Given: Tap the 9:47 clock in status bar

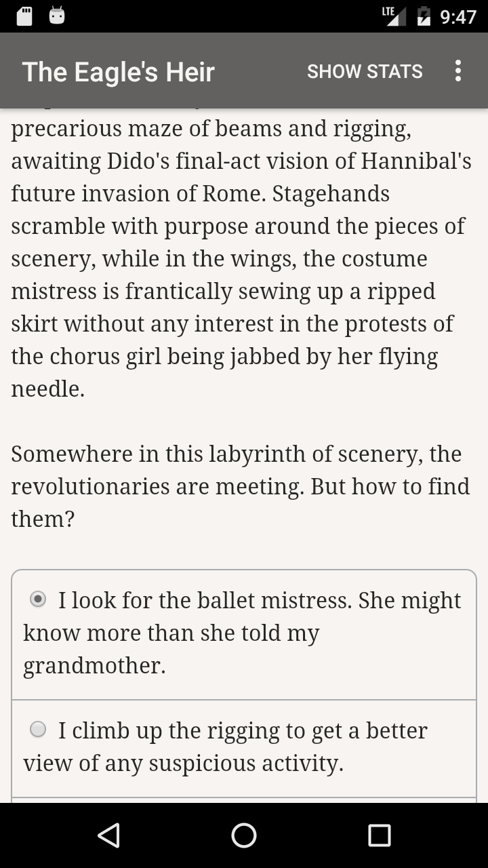Looking at the screenshot, I should (458, 17).
